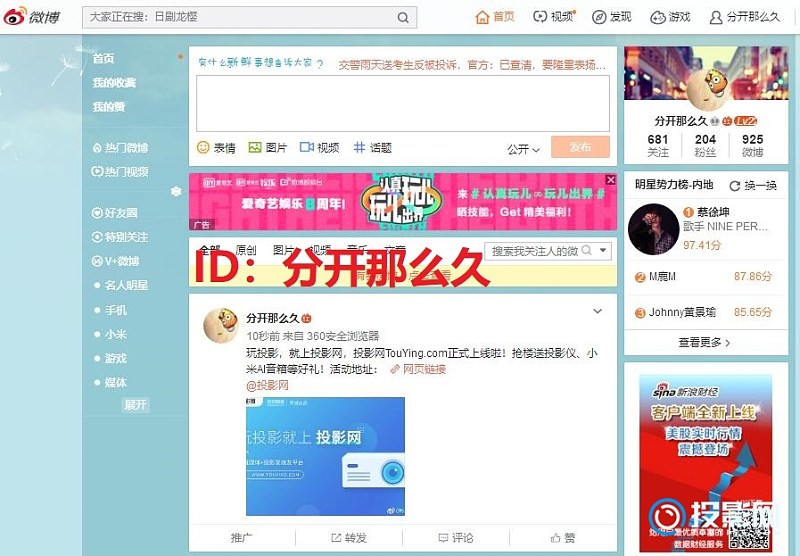Add a video in composer with 视频
This screenshot has height=556, width=800.
coord(319,148)
